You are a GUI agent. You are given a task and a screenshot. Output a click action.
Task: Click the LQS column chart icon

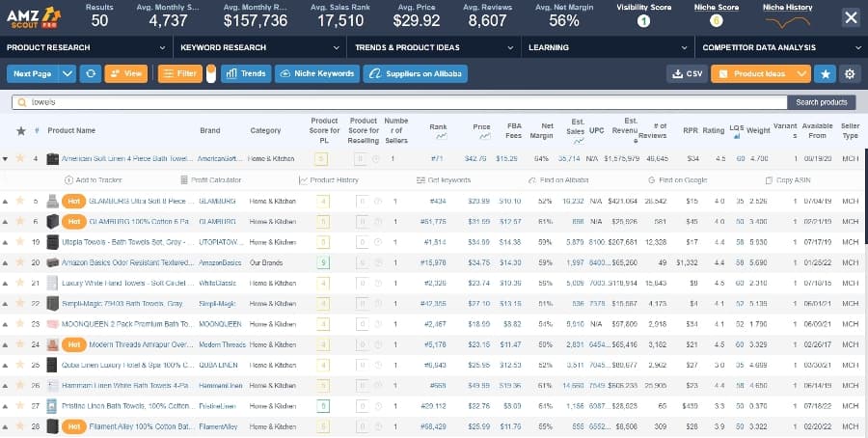pyautogui.click(x=736, y=136)
